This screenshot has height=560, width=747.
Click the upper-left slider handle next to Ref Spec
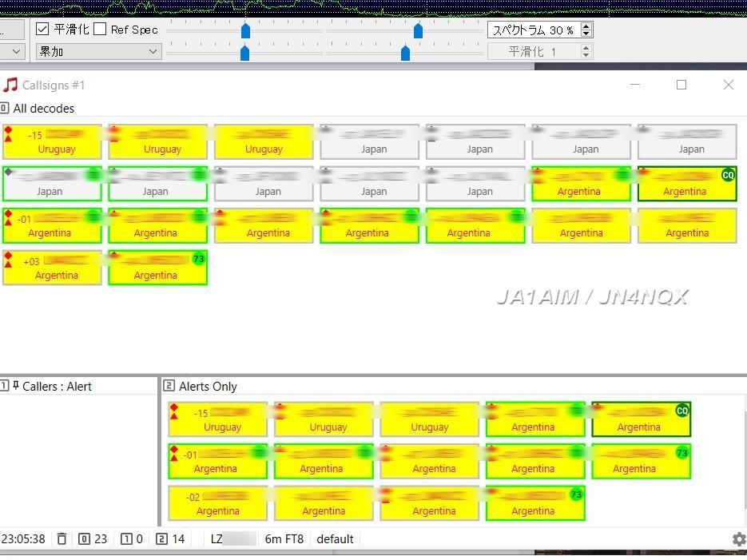pos(245,30)
